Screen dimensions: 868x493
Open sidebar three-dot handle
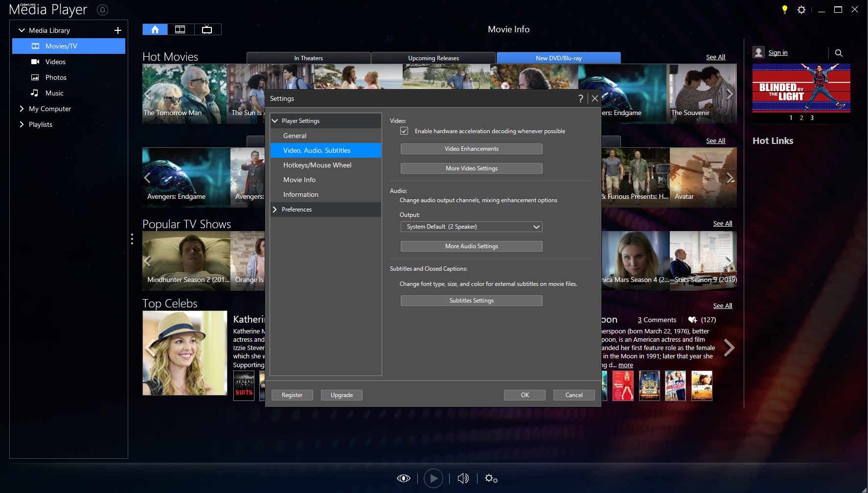[132, 239]
